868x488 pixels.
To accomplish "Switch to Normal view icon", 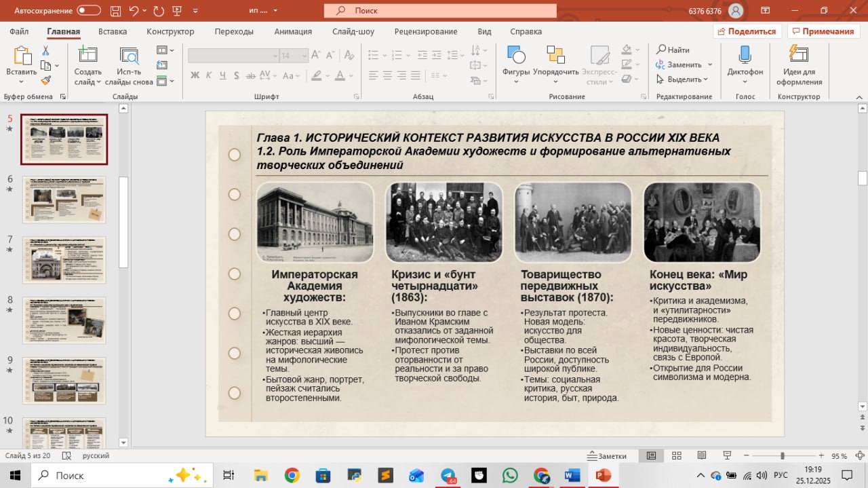I will (651, 455).
